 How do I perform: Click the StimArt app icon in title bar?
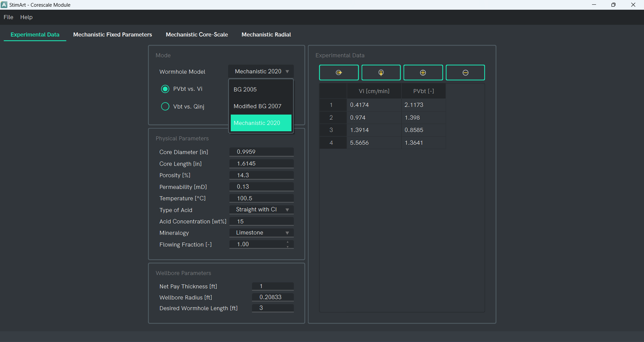click(4, 5)
